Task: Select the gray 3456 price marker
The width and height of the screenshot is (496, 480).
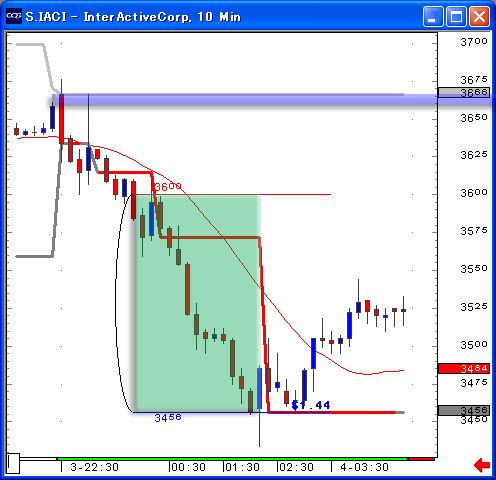Action: point(464,410)
